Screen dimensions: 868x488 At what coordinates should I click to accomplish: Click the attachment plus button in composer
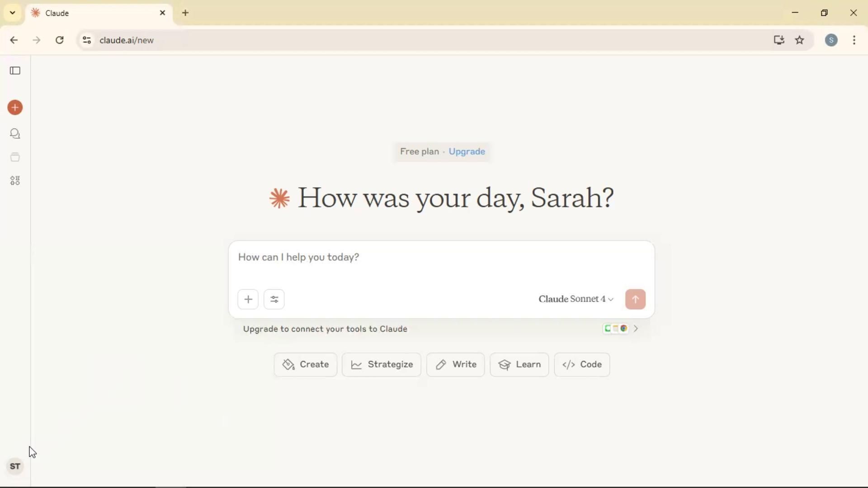click(x=248, y=299)
